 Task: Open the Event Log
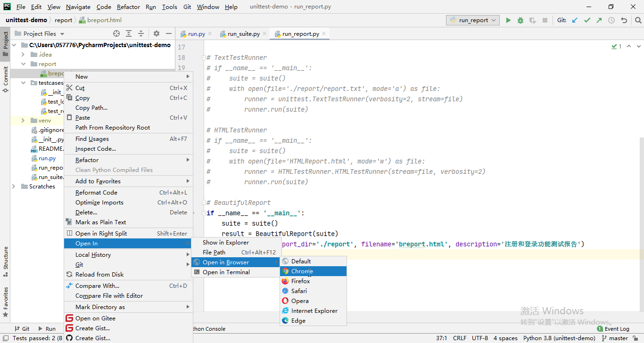(613, 329)
